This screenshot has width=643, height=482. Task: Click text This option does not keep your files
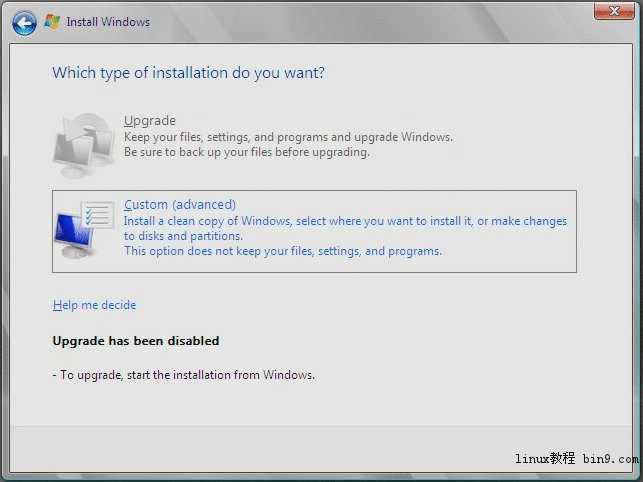(219, 251)
